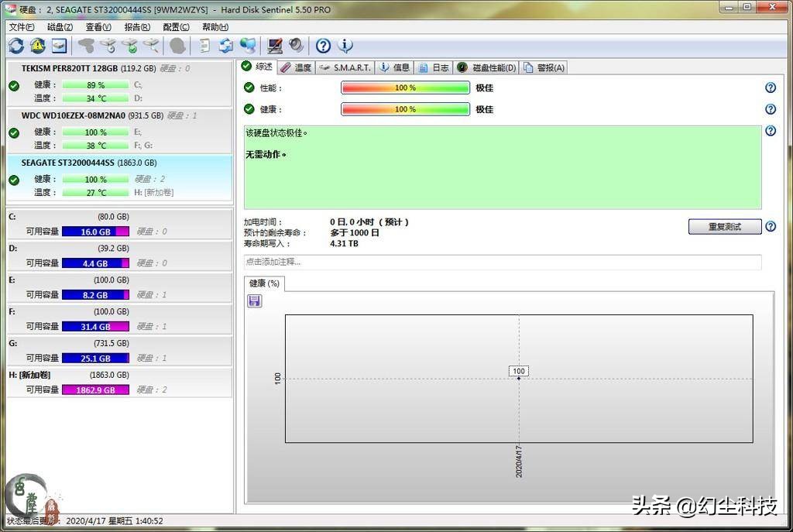Select the TEKISM PER820TT 128GB disk
Viewport: 793px width, 532px height.
[119, 83]
